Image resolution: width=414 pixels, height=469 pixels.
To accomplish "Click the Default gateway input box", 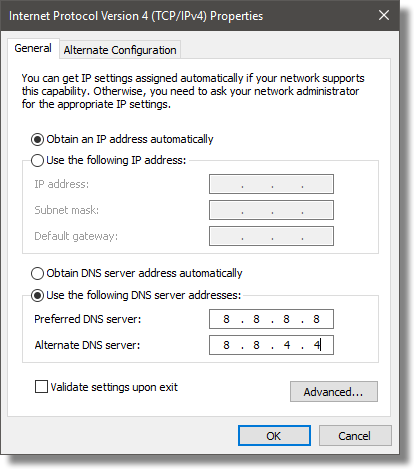I will click(x=271, y=236).
